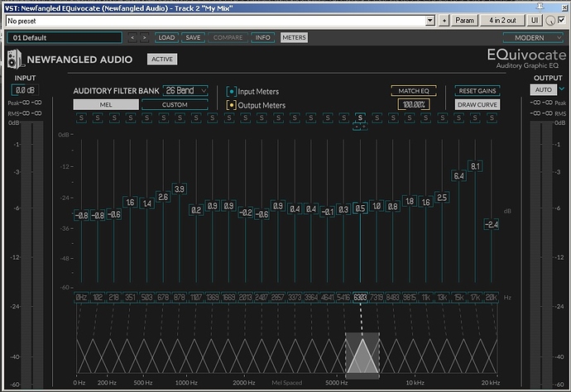
Task: Solo the 1107 Hz band
Action: [196, 118]
